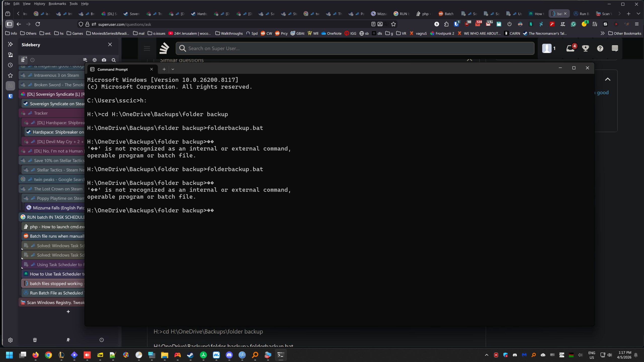Open Frostpunk 2 bookmark
Viewport: 644px width, 362px height.
pyautogui.click(x=442, y=33)
